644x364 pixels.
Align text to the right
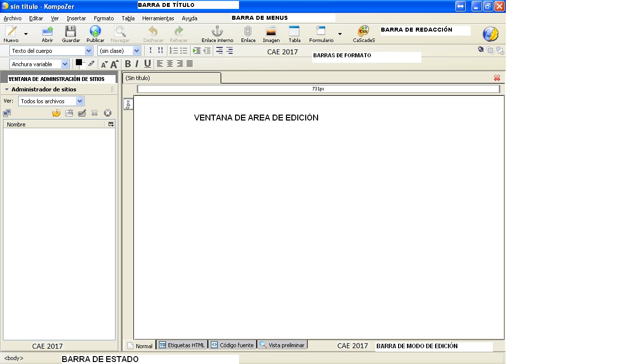coord(180,64)
